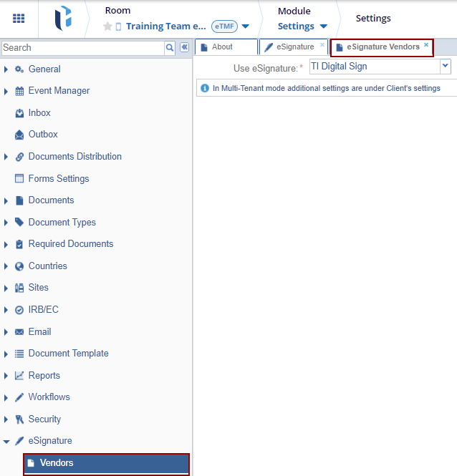This screenshot has height=476, width=457.
Task: Open the Outbox item
Action: [x=43, y=135]
